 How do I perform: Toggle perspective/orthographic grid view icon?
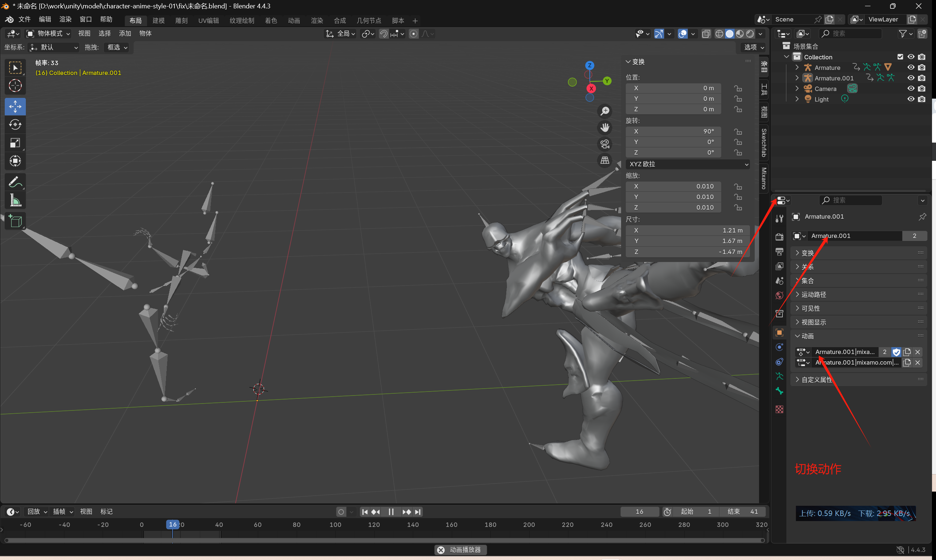pyautogui.click(x=605, y=160)
